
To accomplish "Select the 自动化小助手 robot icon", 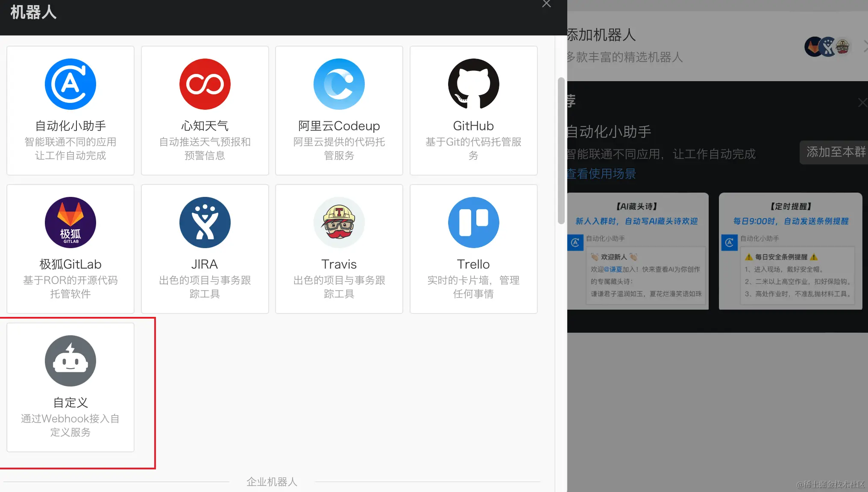I will 70,84.
